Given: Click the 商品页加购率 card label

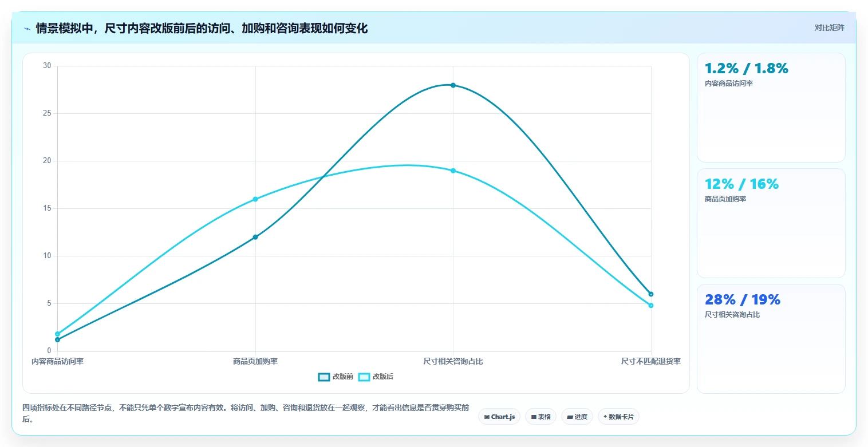Looking at the screenshot, I should click(x=725, y=199).
